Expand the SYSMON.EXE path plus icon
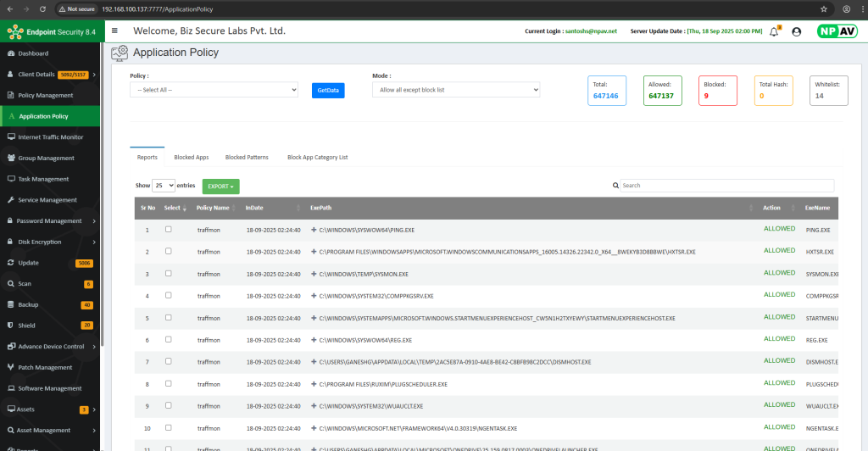This screenshot has height=451, width=868. click(314, 274)
